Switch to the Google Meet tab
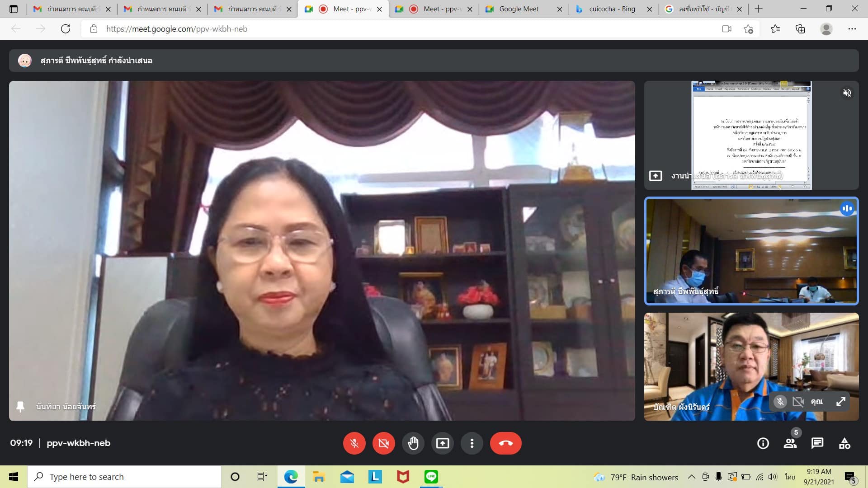 [519, 9]
